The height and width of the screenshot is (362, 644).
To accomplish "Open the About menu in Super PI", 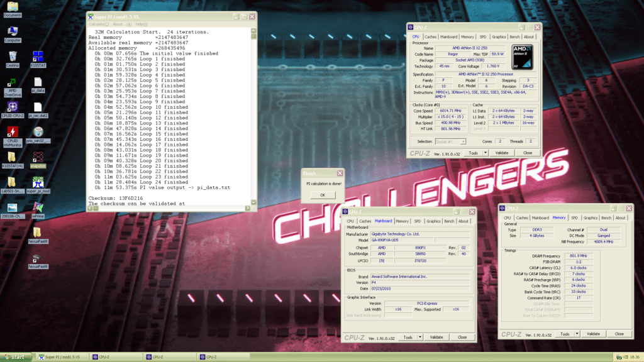I will pos(122,25).
